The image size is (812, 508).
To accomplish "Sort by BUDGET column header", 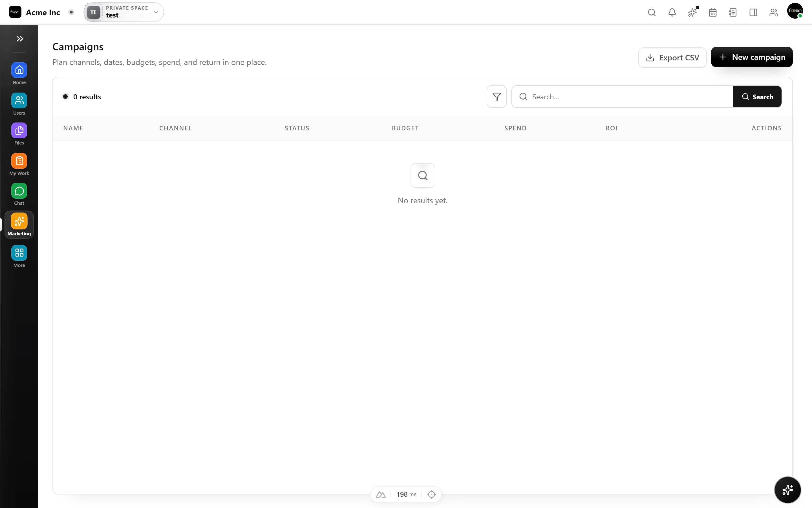I will (405, 128).
